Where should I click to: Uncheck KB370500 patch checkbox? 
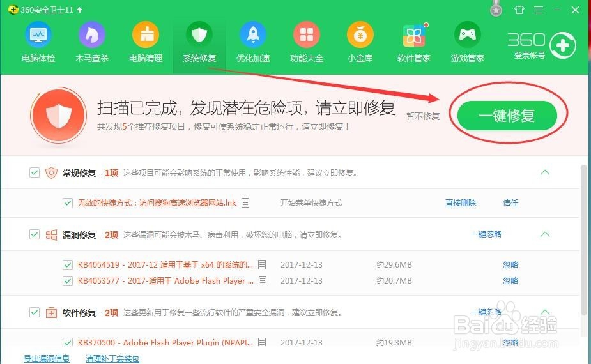click(68, 342)
